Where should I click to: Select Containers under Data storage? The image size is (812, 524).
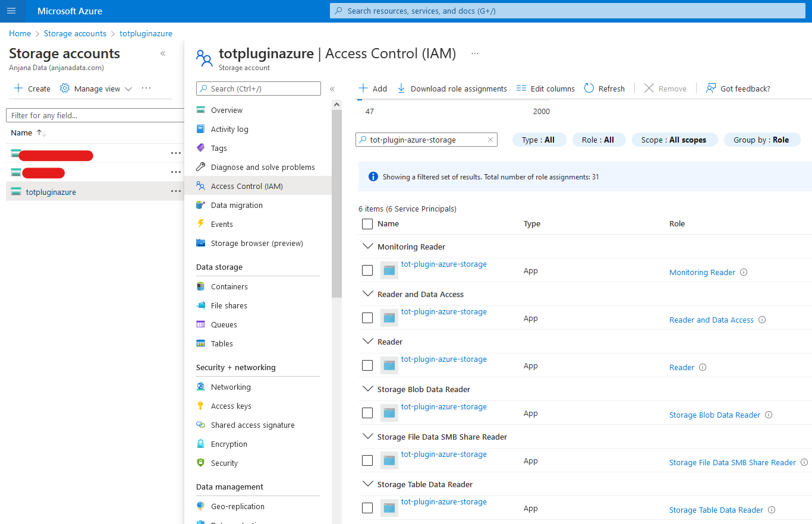tap(229, 286)
